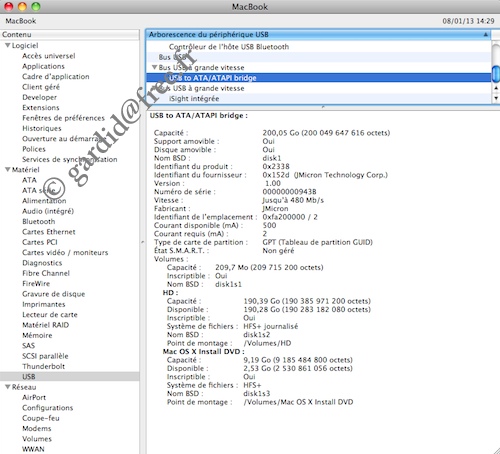
Task: Click Mac OS X Install DVD heading
Action: point(203,351)
